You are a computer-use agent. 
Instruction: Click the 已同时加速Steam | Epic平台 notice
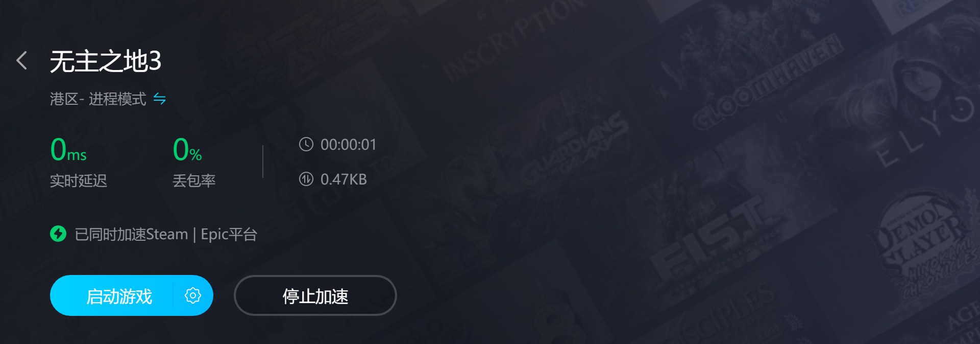click(166, 234)
